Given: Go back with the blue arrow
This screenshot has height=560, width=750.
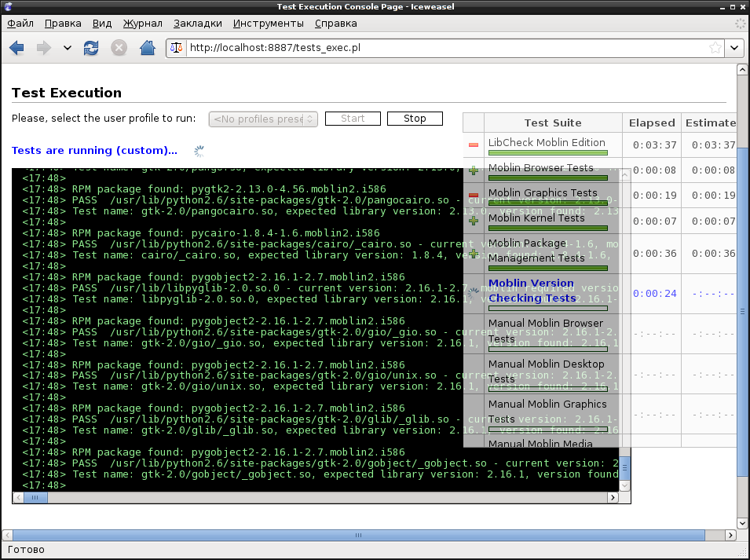Looking at the screenshot, I should (16, 48).
